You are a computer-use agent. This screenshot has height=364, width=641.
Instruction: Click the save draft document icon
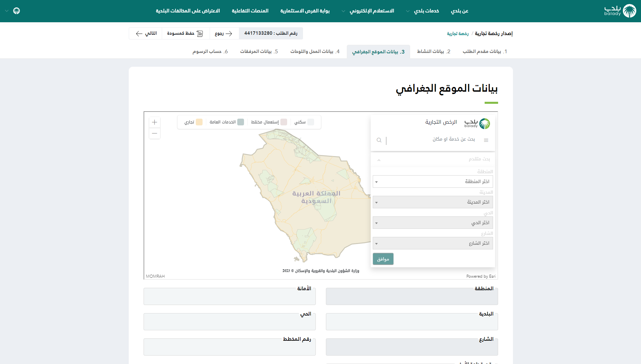tap(200, 33)
